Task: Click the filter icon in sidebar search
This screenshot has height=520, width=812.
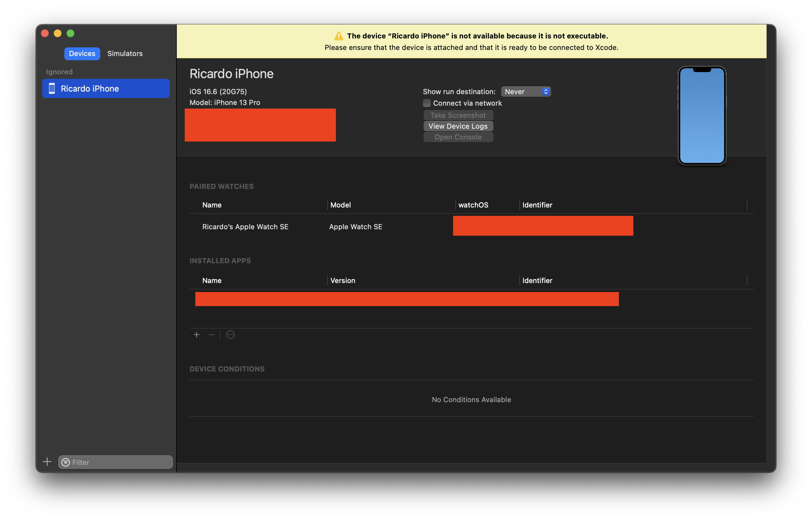Action: pos(66,462)
